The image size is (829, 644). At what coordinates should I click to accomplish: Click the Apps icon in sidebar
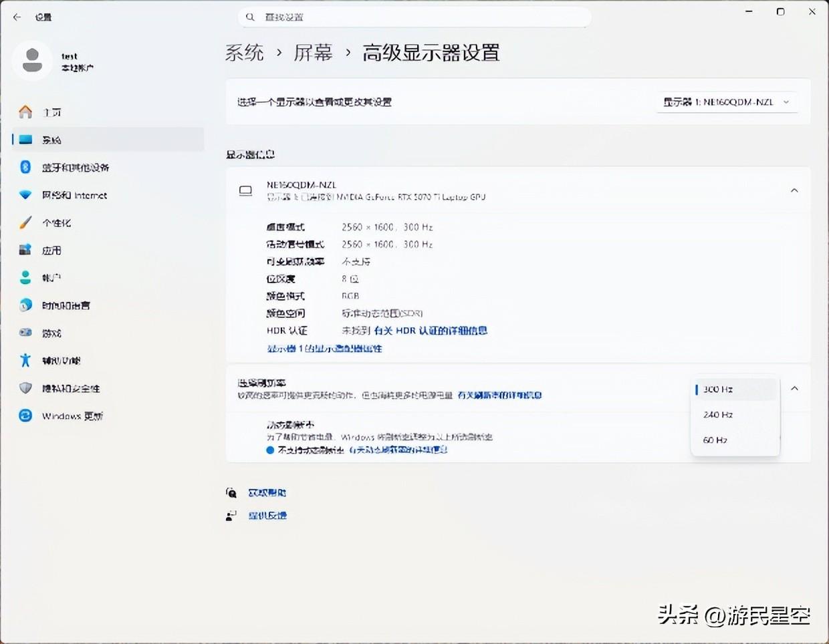pos(25,250)
